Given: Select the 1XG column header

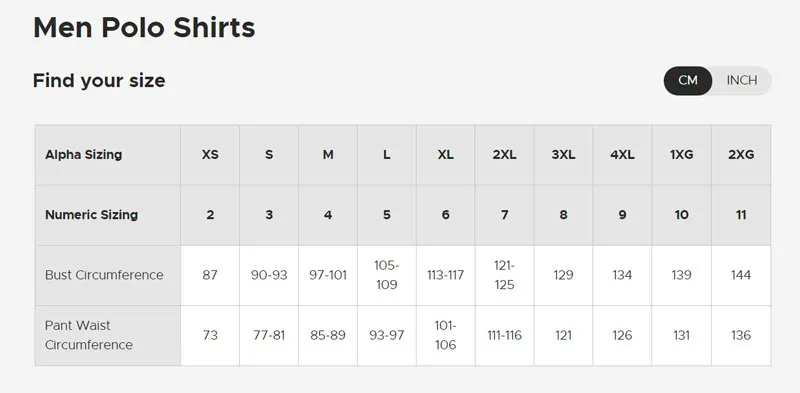Looking at the screenshot, I should [x=681, y=155].
